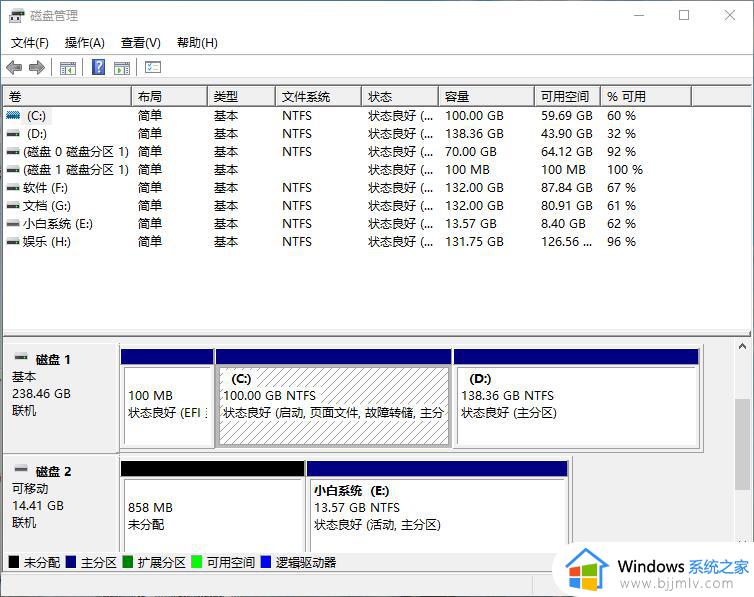Click the blue 逻辑驱动器 legend swatch

pos(265,562)
